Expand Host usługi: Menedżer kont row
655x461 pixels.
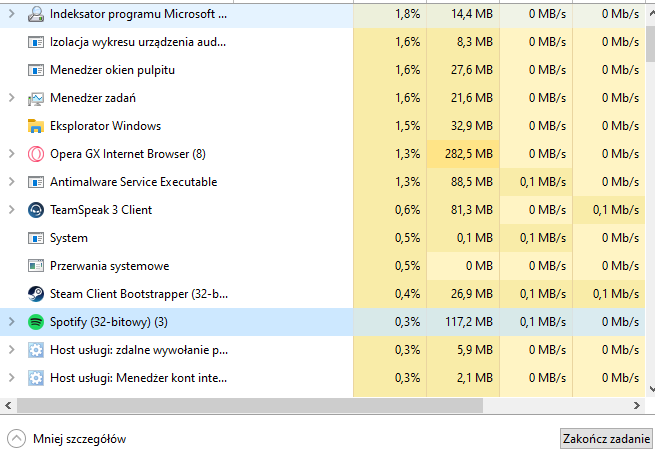12,378
